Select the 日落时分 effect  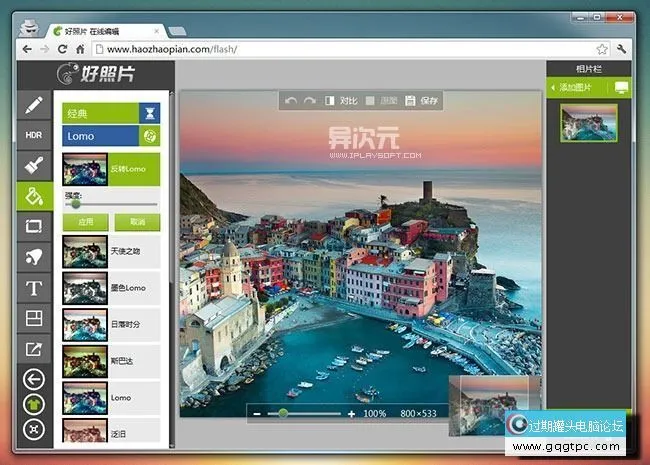[x=111, y=325]
